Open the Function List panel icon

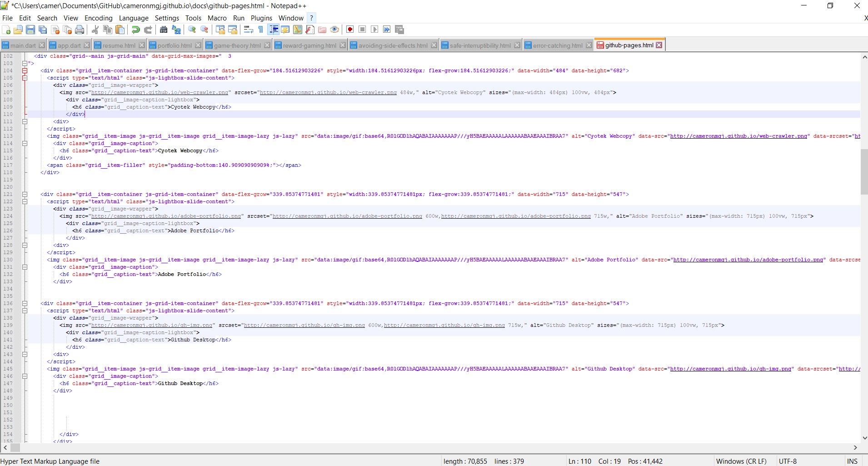point(310,30)
